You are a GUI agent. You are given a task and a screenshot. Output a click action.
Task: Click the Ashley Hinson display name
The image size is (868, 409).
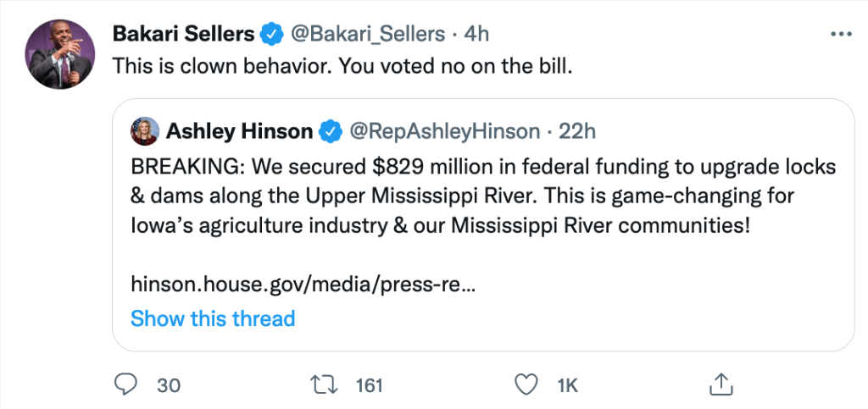(x=240, y=131)
